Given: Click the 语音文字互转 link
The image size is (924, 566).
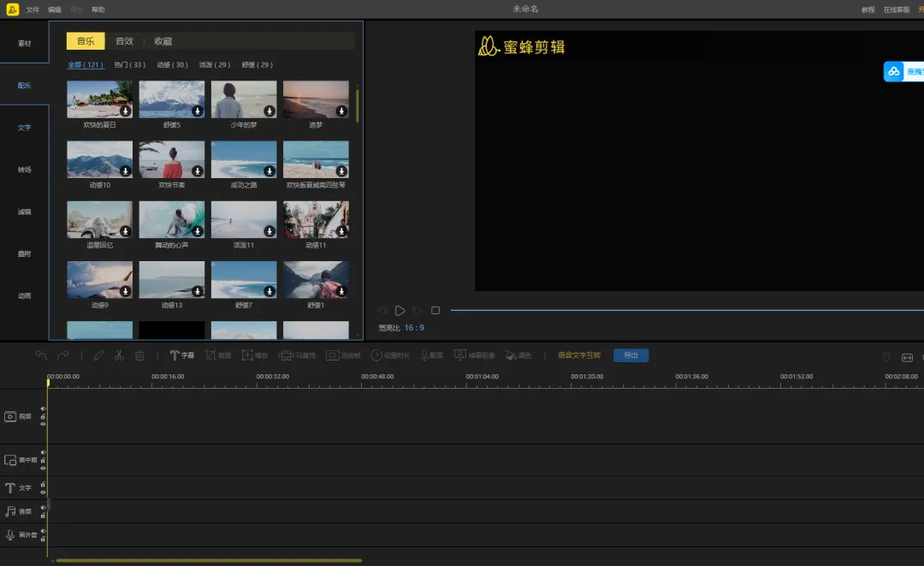Looking at the screenshot, I should (579, 355).
